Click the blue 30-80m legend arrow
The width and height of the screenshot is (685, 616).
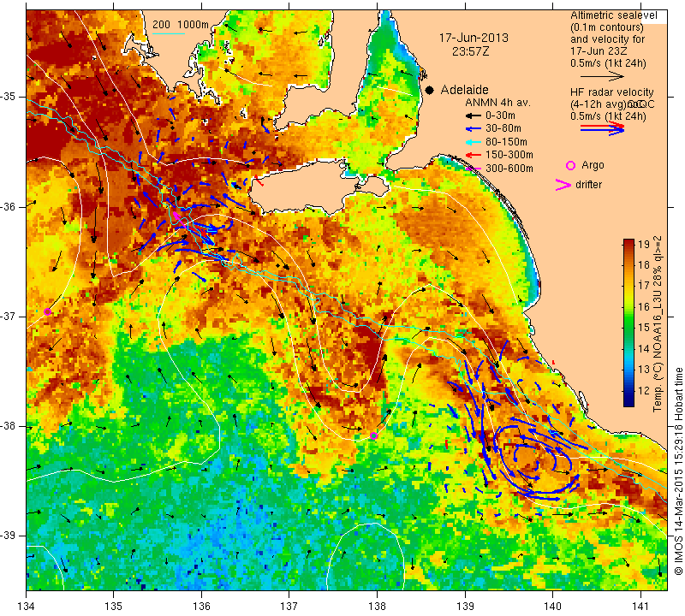pyautogui.click(x=473, y=129)
